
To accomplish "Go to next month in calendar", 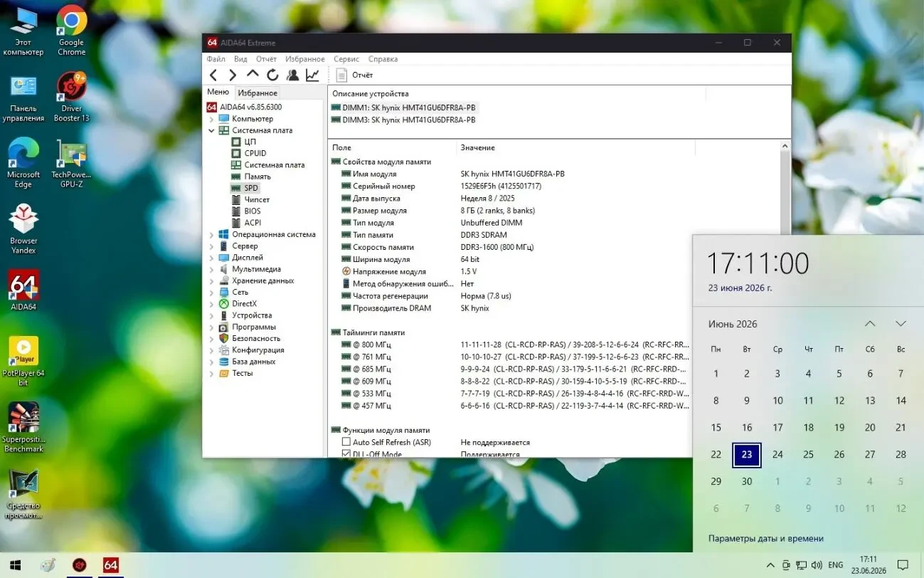I will (901, 324).
